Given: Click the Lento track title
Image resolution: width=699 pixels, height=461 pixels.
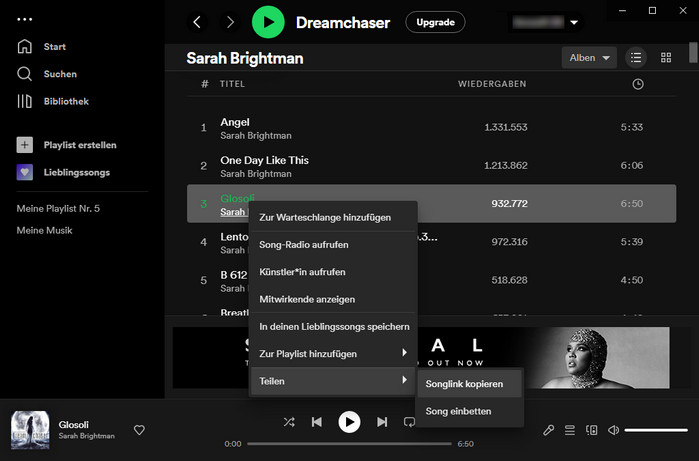Looking at the screenshot, I should (x=234, y=237).
